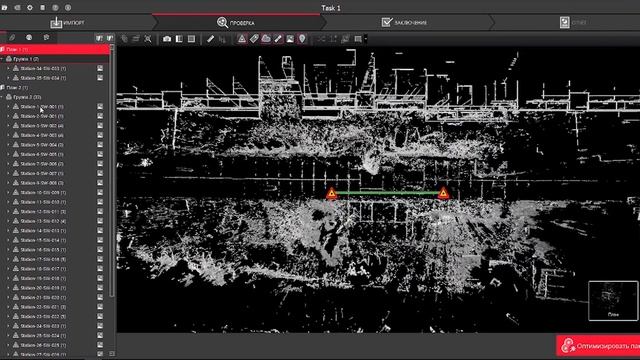640x360 pixels.
Task: Click the globe tab icon above the station tree
Action: [x=29, y=38]
